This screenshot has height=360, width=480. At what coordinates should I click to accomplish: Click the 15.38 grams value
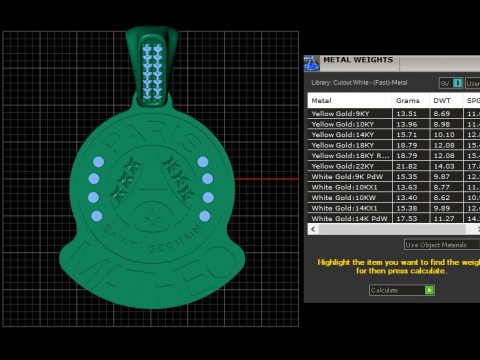point(406,208)
